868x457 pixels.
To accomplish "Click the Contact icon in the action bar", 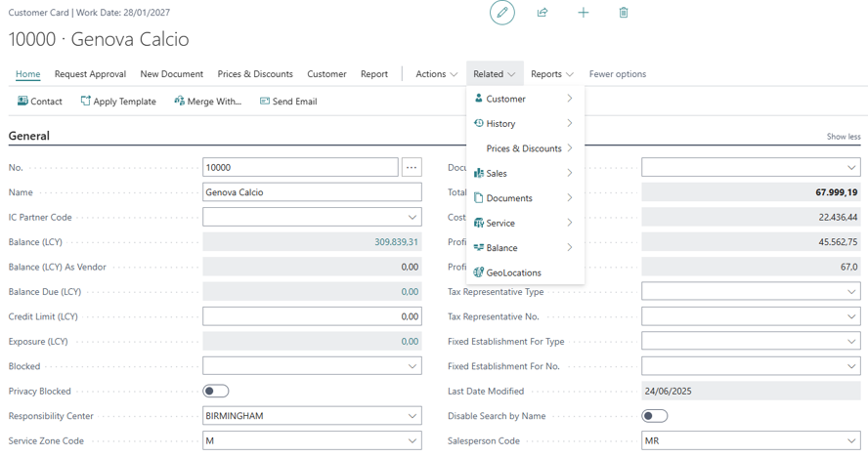I will (22, 101).
